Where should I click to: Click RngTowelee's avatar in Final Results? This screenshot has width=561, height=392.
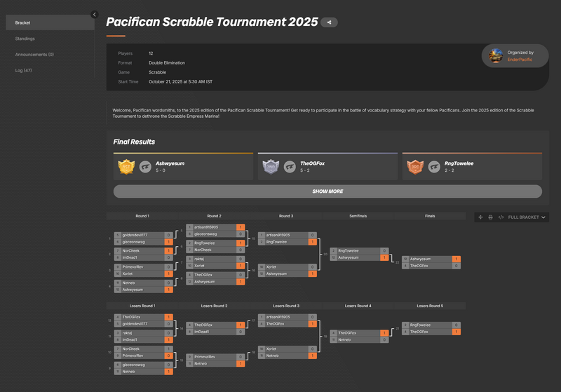[x=435, y=166]
